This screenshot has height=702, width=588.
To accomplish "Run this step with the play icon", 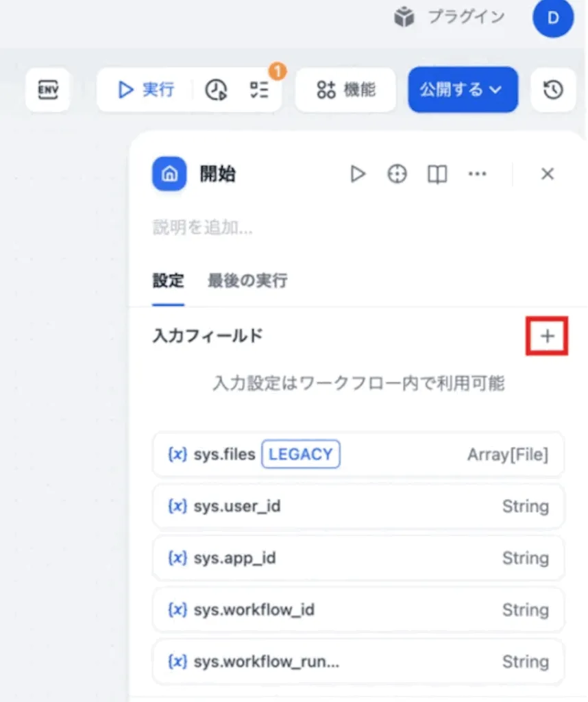I will coord(358,174).
